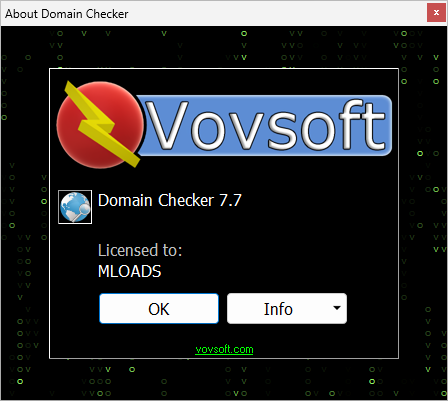This screenshot has width=448, height=401.
Task: Click the OK button
Action: (159, 308)
